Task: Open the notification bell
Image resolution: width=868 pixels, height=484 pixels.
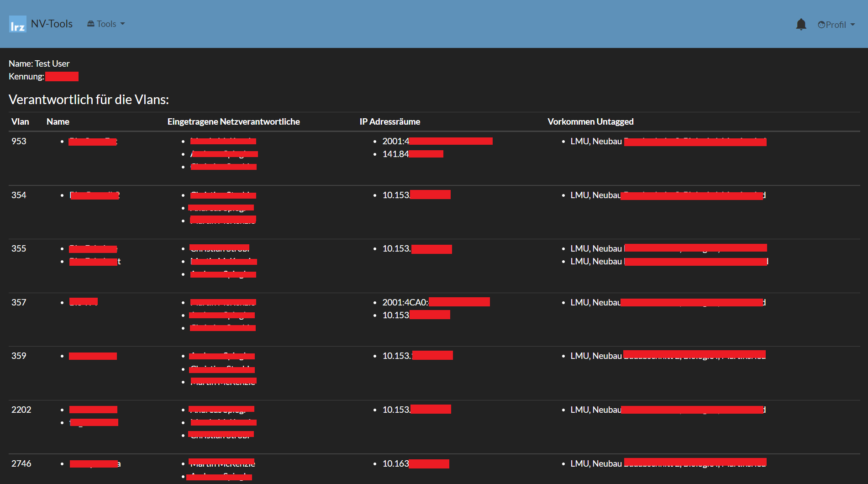Action: [x=801, y=24]
